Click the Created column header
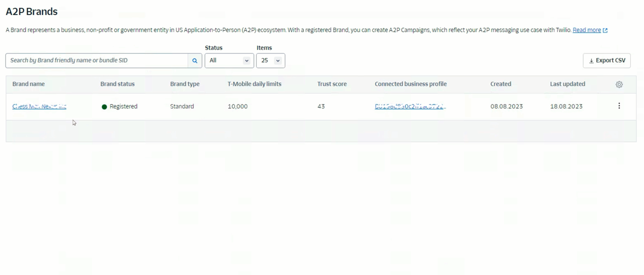This screenshot has height=275, width=644. point(500,84)
